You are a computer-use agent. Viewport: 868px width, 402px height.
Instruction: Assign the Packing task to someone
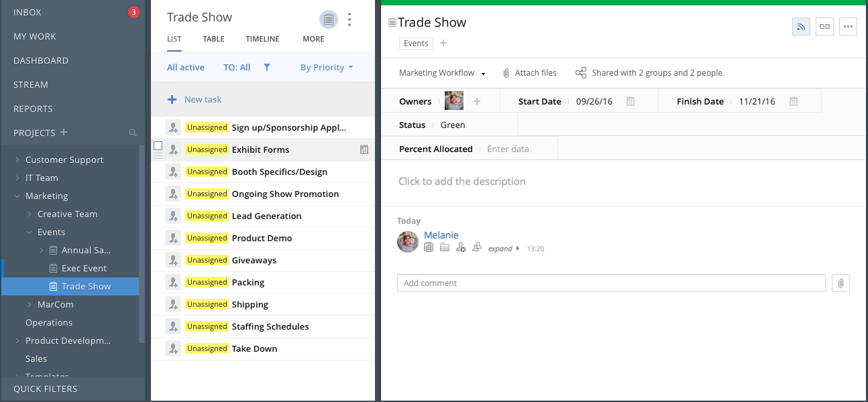(x=173, y=282)
